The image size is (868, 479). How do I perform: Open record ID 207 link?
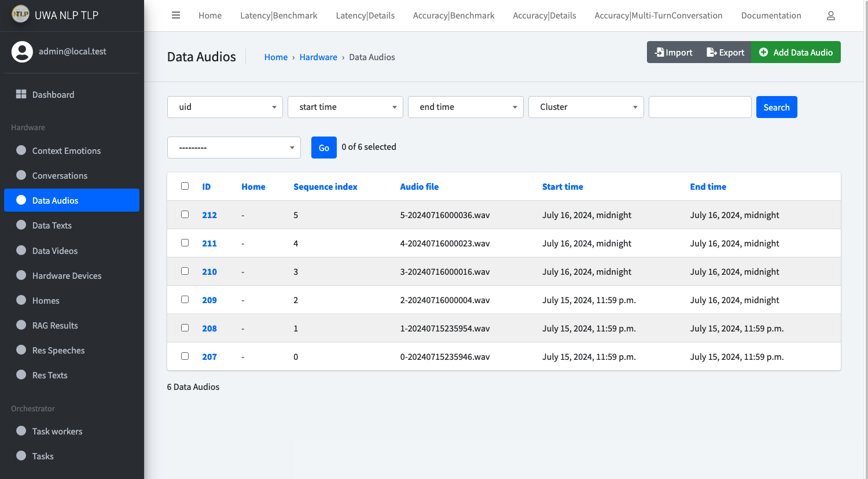pos(209,357)
